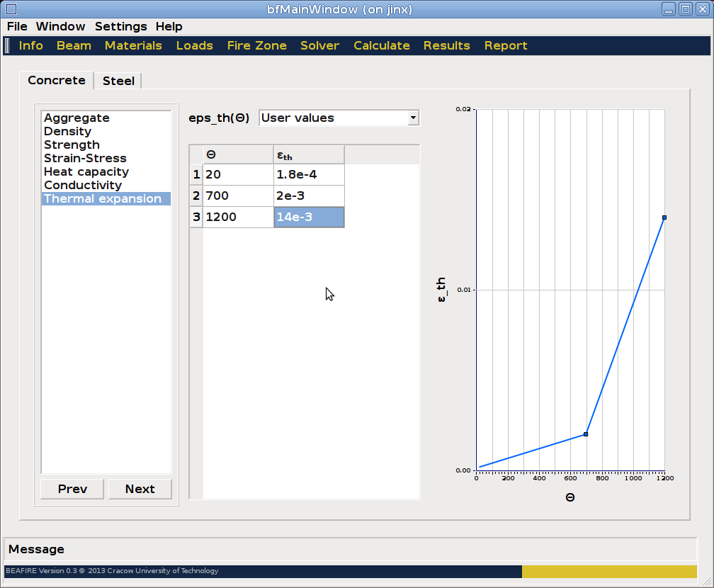Open the Settings menu
The image size is (714, 588).
pos(120,26)
